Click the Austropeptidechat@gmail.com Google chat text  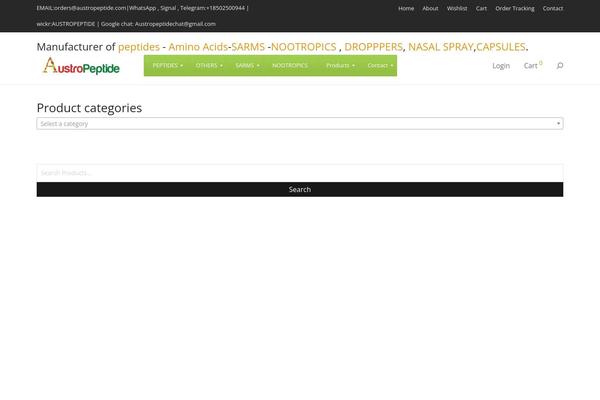(x=175, y=24)
